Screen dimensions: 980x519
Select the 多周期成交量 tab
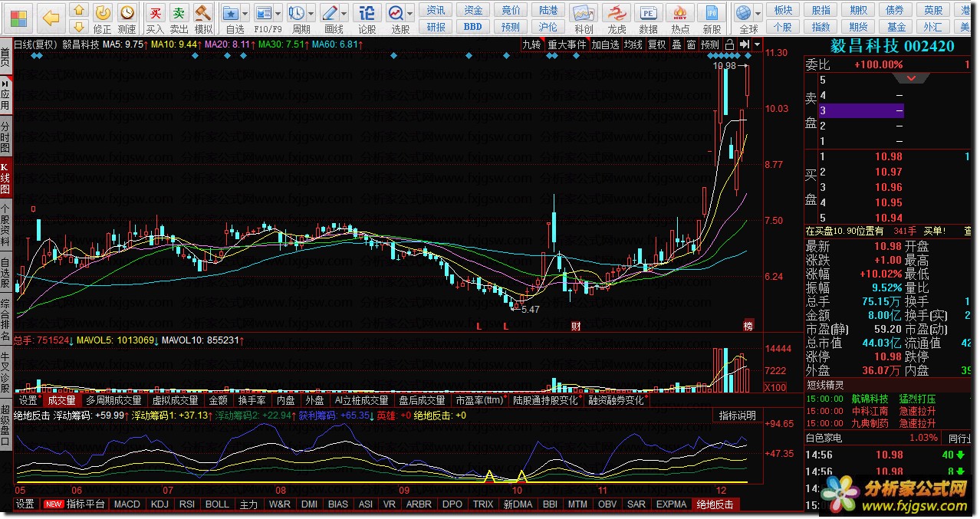[113, 400]
